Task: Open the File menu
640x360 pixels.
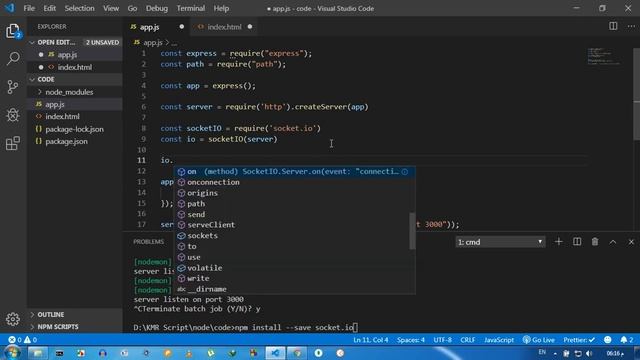Action: (29, 8)
